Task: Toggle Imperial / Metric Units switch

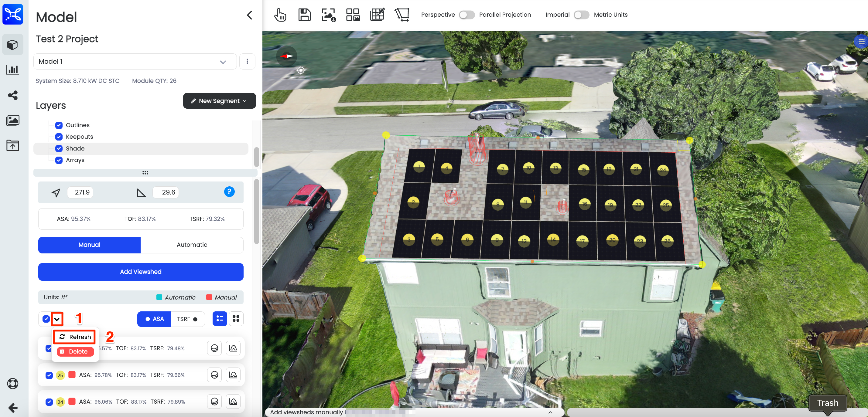Action: [x=581, y=15]
